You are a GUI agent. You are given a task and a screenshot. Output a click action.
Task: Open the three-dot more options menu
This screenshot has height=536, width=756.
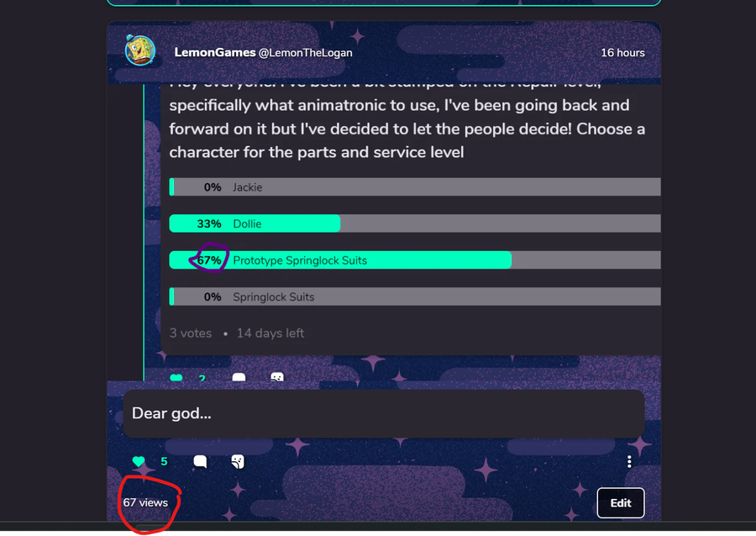click(x=629, y=462)
